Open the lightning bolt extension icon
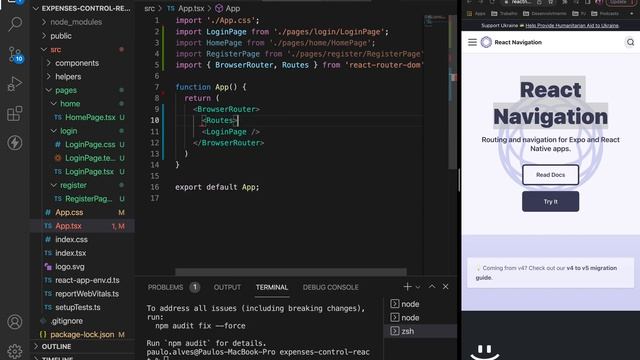The width and height of the screenshot is (640, 360). pyautogui.click(x=15, y=143)
